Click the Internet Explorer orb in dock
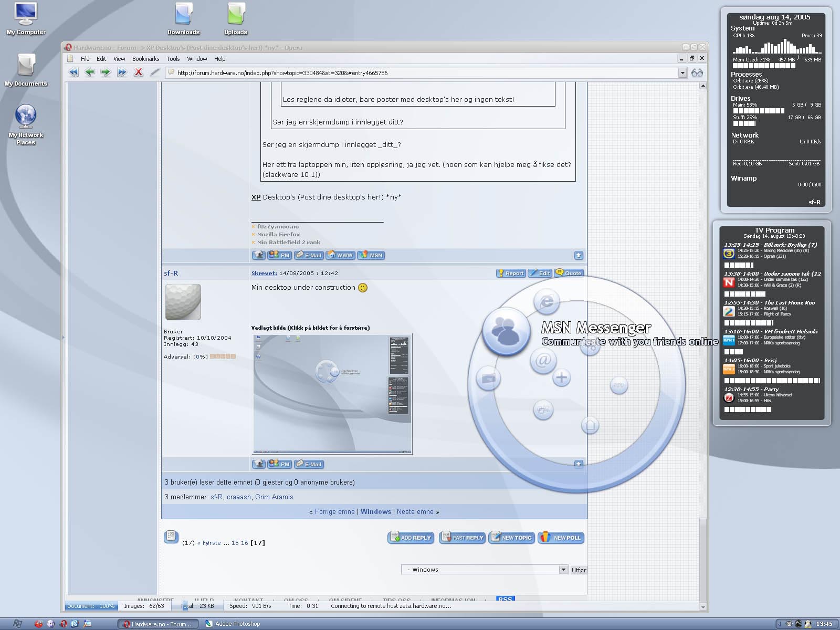The height and width of the screenshot is (630, 840). pyautogui.click(x=547, y=302)
